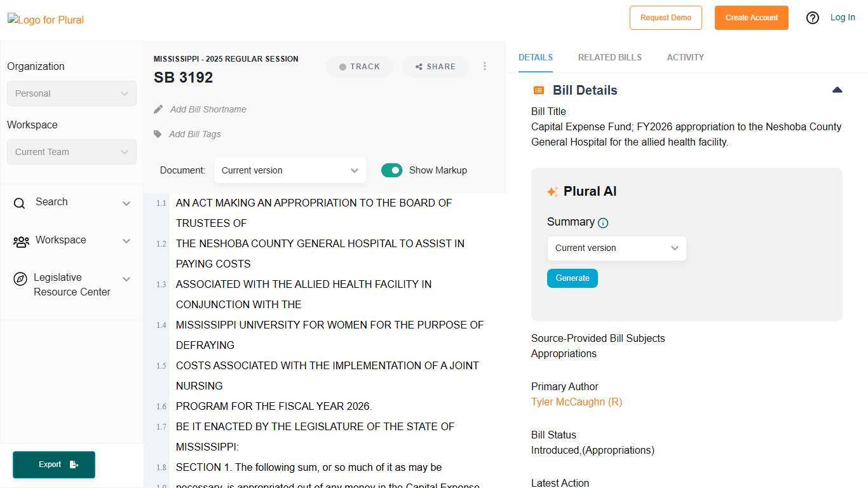868x488 pixels.
Task: Switch to the Related Bills tab
Action: (609, 57)
